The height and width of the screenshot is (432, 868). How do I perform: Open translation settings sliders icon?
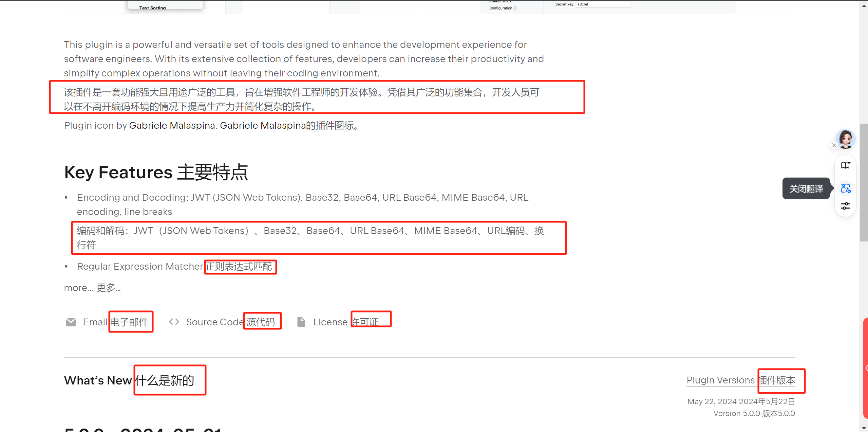[845, 206]
